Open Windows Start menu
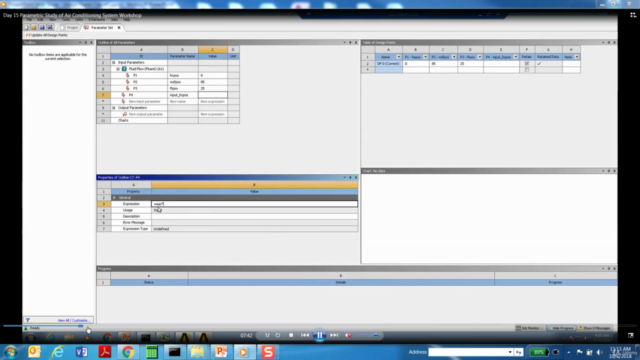The width and height of the screenshot is (640, 360). point(10,352)
